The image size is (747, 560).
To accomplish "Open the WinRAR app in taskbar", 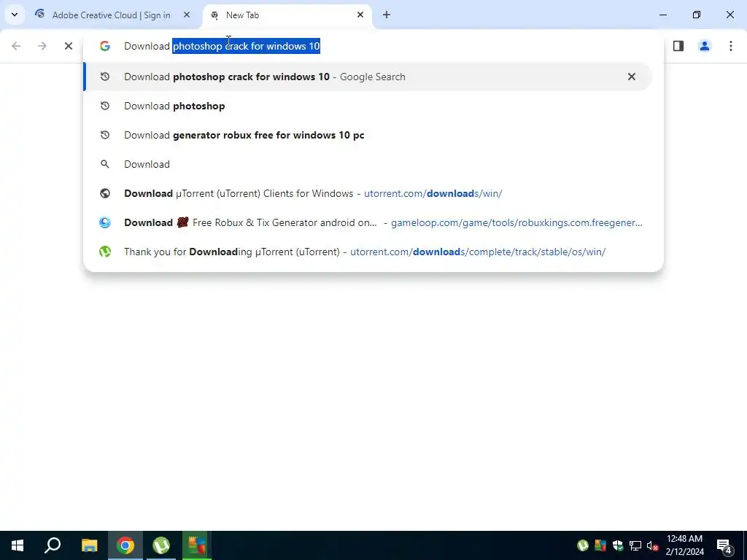I will [x=197, y=545].
